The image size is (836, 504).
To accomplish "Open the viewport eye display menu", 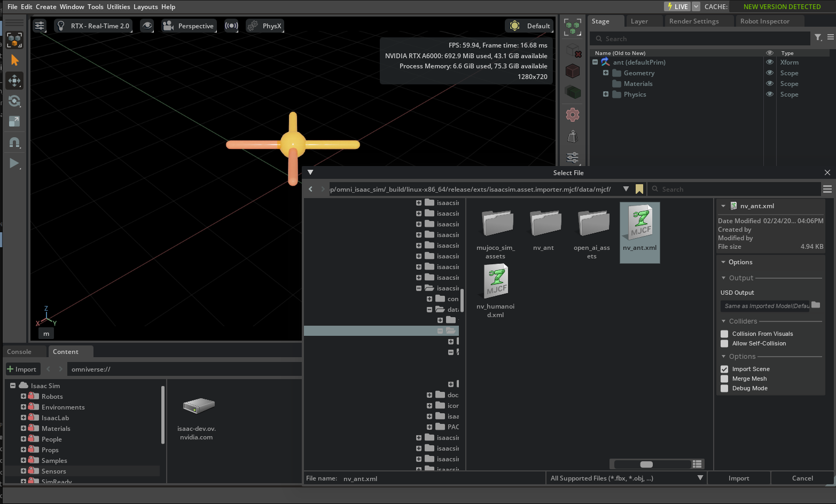I will click(147, 26).
